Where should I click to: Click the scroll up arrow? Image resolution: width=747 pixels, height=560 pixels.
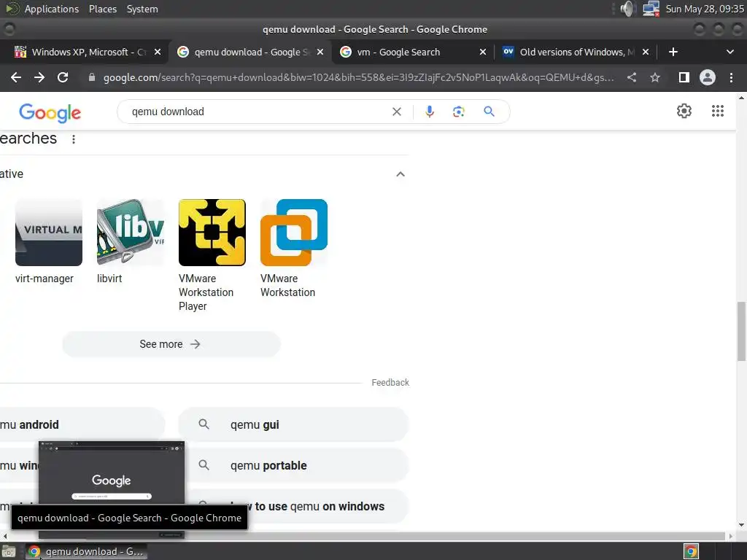click(741, 97)
